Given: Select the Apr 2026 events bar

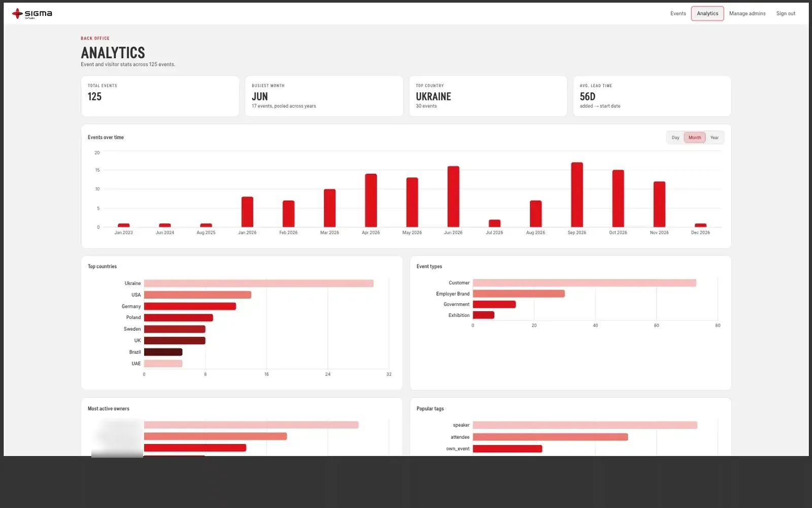Looking at the screenshot, I should [371, 200].
